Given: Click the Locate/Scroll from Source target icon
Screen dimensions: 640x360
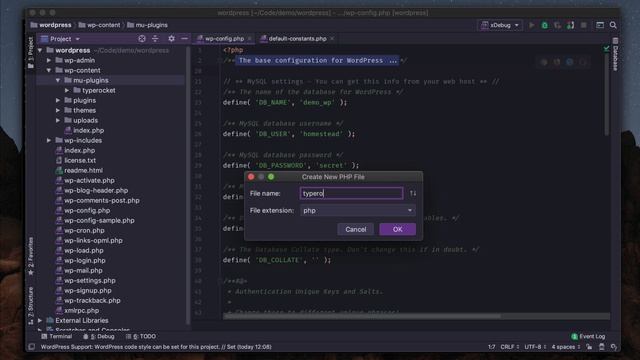Looking at the screenshot, I should click(142, 39).
